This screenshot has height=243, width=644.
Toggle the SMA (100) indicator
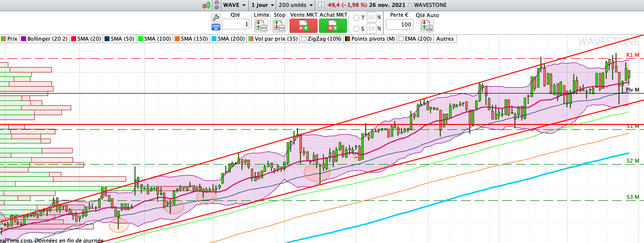(x=155, y=39)
